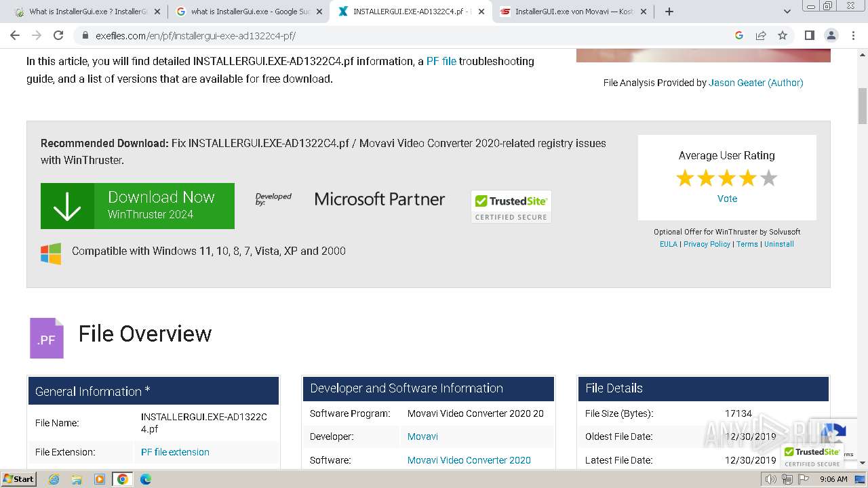
Task: Open Microsoft Edge from taskbar
Action: pos(145,479)
